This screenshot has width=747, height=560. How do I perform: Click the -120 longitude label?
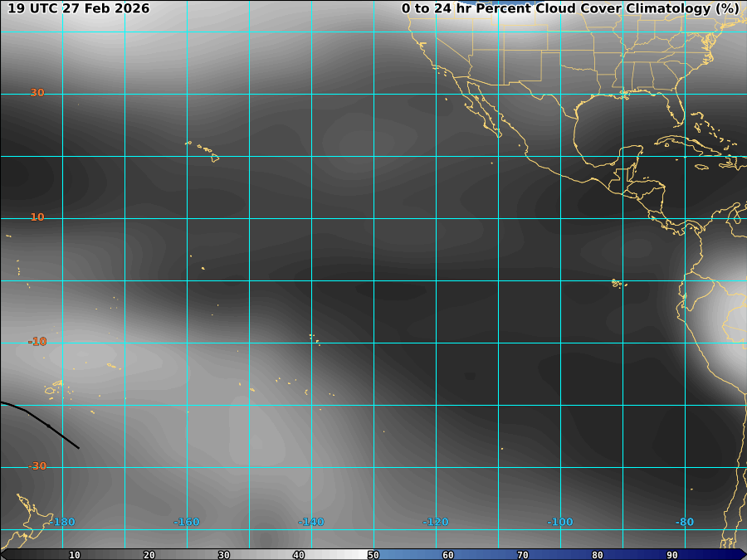(x=435, y=522)
